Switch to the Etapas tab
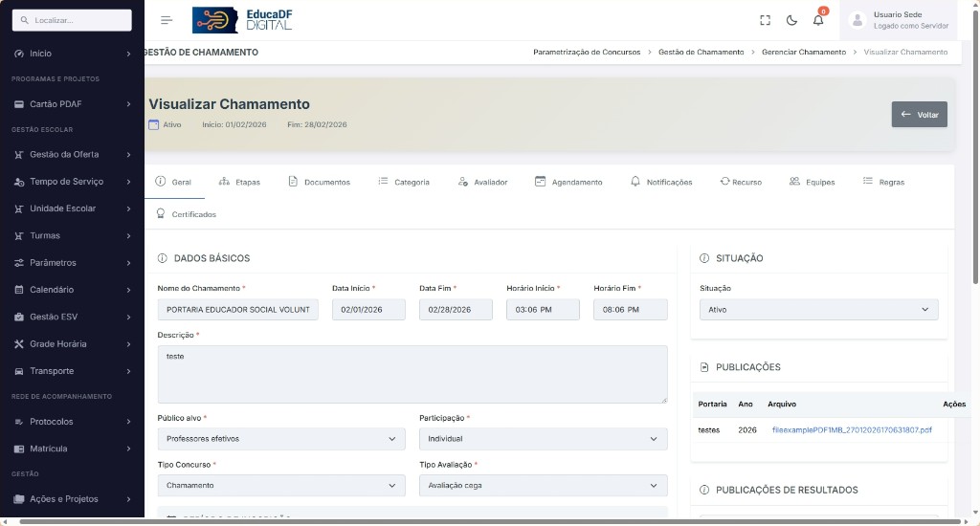Viewport: 980px width, 526px height. point(239,182)
